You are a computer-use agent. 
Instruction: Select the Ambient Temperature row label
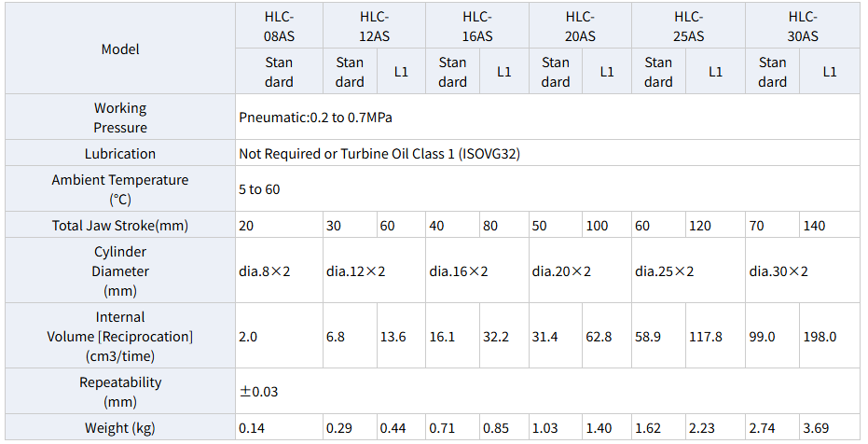120,189
